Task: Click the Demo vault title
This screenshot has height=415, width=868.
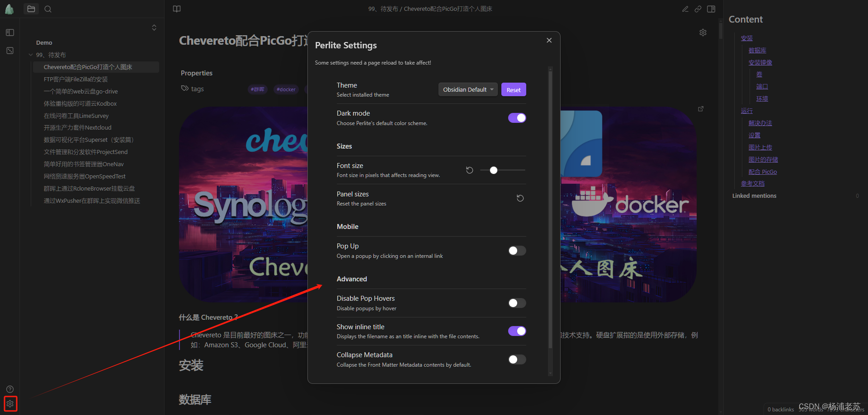Action: point(44,43)
